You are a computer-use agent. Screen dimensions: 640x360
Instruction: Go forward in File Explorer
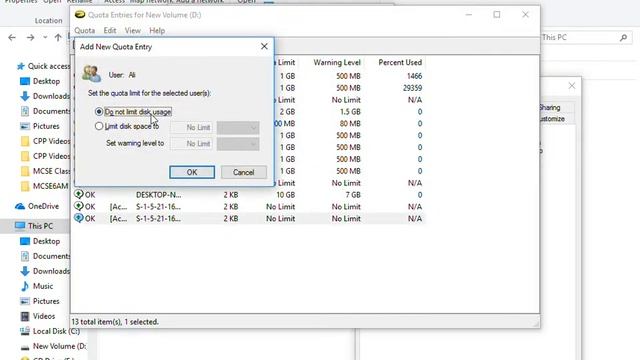pos(31,38)
